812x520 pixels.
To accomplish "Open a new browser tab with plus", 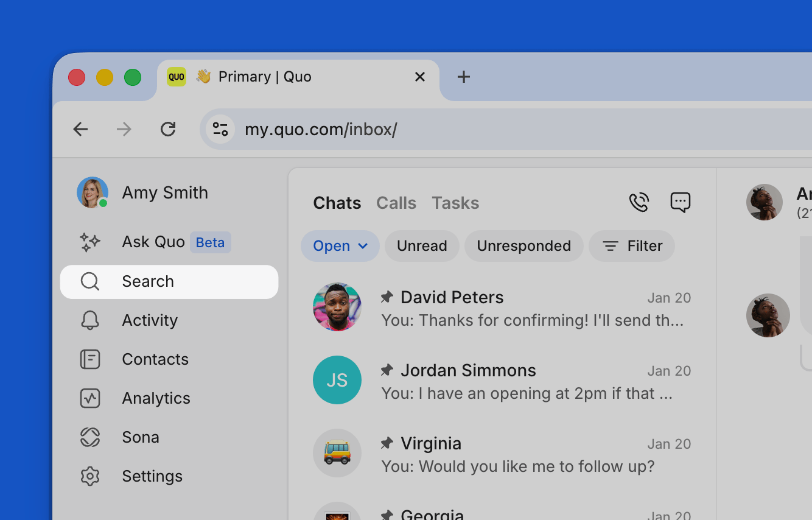I will point(464,77).
